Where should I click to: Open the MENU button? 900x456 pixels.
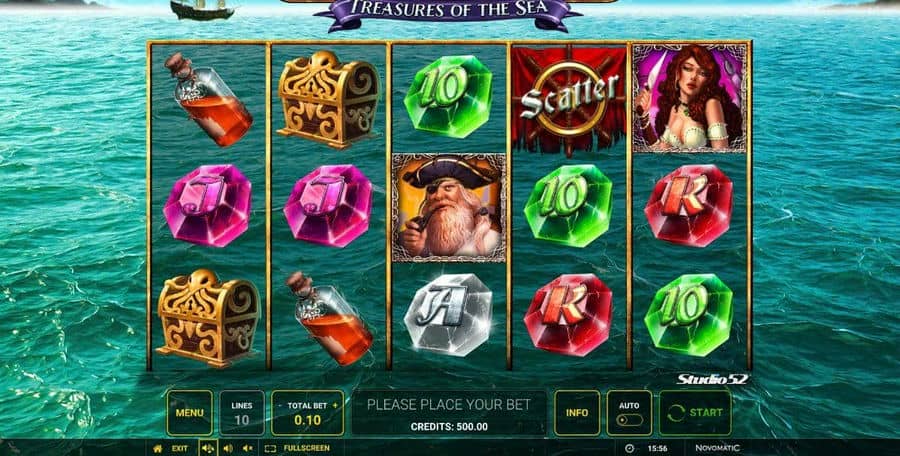(189, 412)
